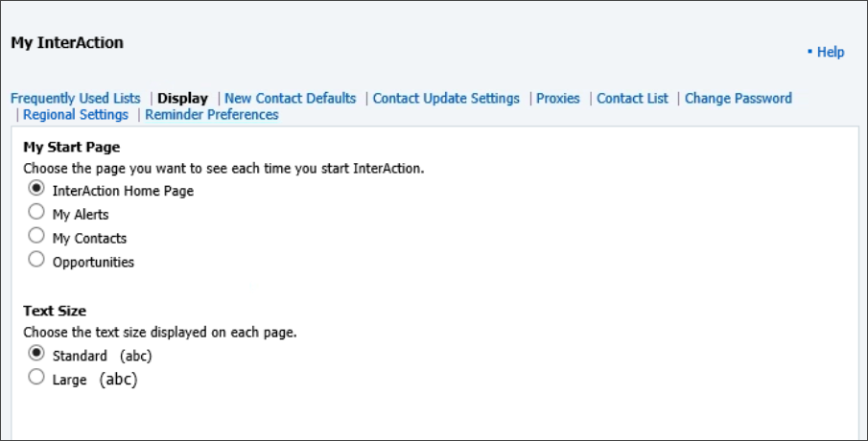Viewport: 868px width, 441px height.
Task: Go to Regional Settings tab
Action: point(75,115)
